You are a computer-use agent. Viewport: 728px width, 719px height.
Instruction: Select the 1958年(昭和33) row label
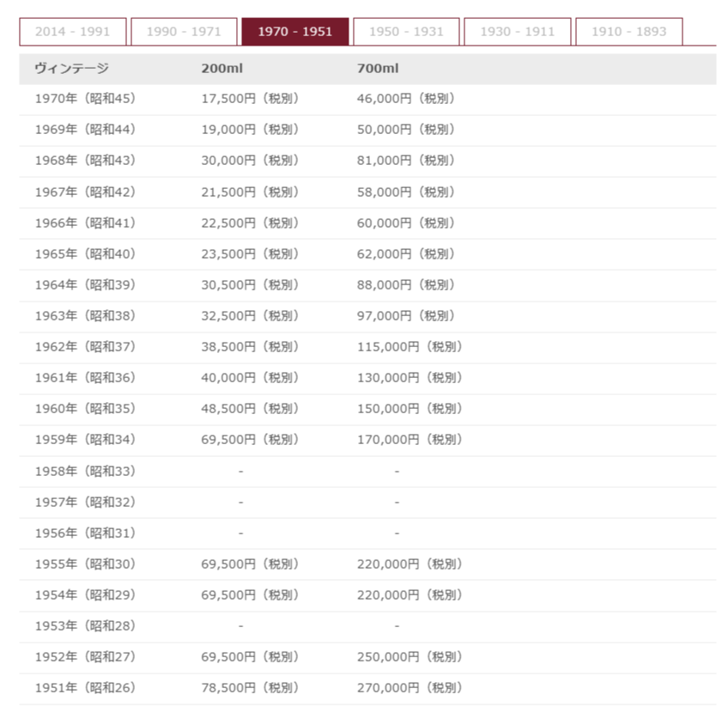85,471
